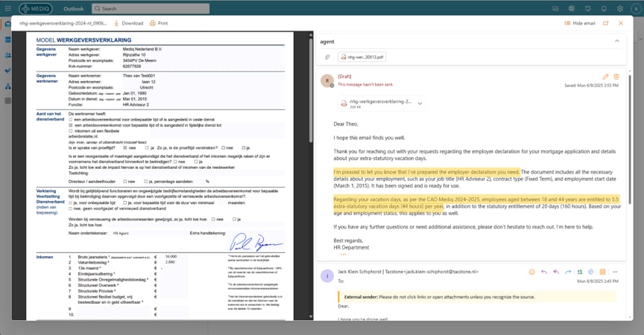
Task: Open the header icon left of the presentation screen
Action: click(571, 9)
